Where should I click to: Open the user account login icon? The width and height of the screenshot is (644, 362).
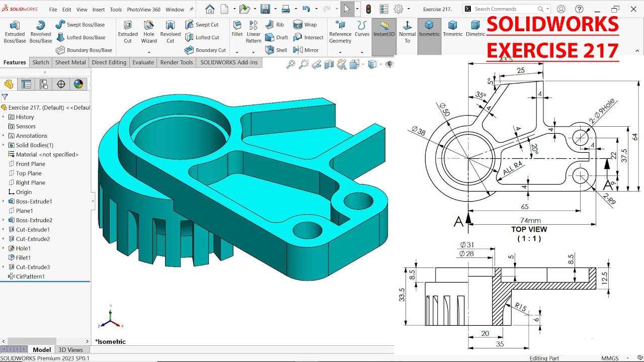tap(561, 9)
